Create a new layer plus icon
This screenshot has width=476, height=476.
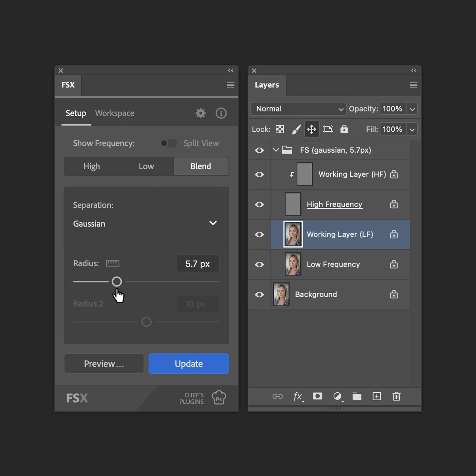[377, 396]
